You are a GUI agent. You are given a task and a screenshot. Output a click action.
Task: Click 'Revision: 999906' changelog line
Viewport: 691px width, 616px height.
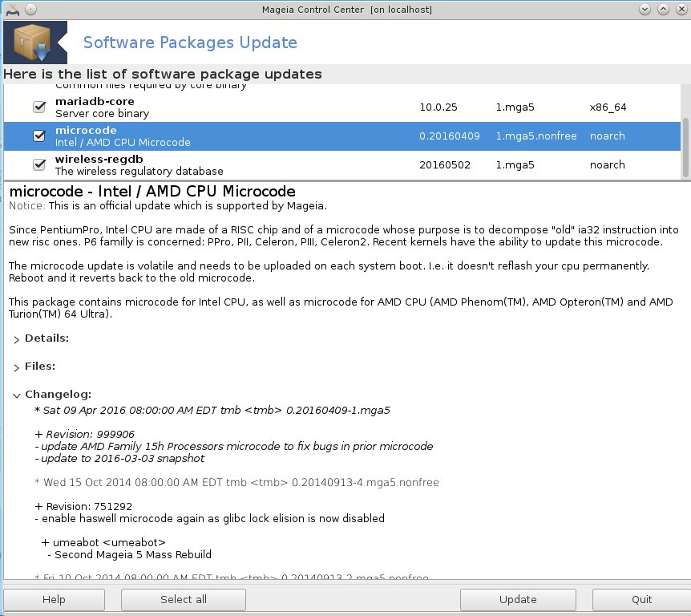tap(85, 435)
